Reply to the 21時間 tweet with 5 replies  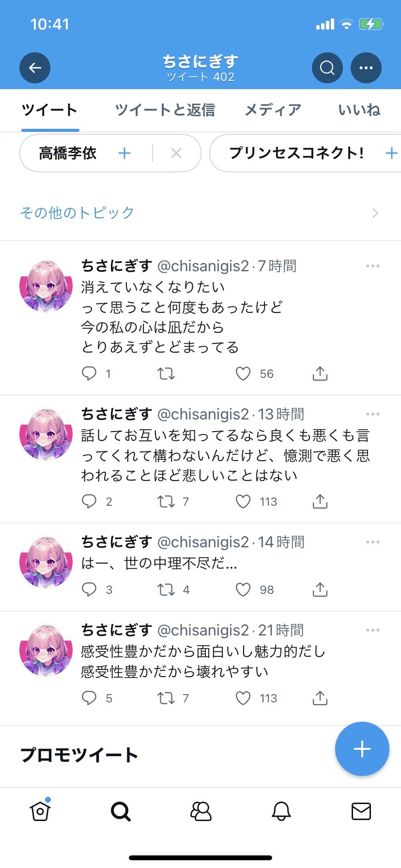coord(89,698)
